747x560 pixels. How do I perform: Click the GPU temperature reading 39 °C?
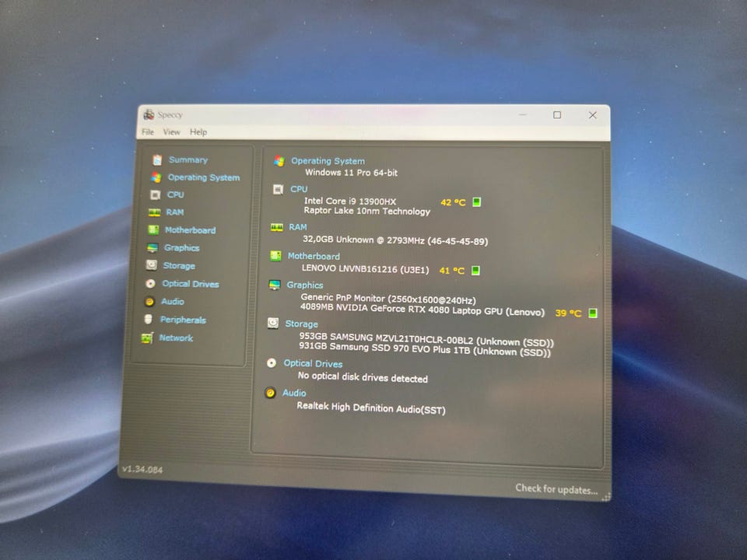(x=568, y=313)
